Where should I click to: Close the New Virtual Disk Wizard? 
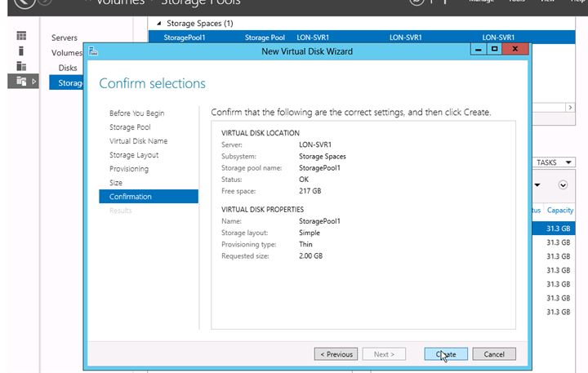coord(514,50)
